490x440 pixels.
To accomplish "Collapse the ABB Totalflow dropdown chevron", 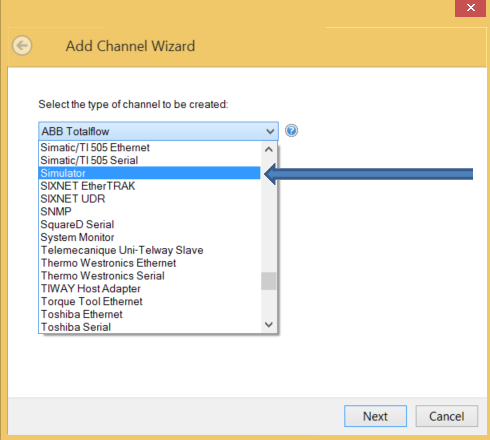I will click(x=270, y=131).
